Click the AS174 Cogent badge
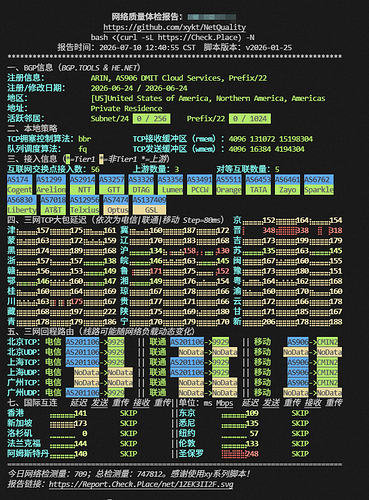Viewport: 369px width, 500px height. [x=20, y=184]
